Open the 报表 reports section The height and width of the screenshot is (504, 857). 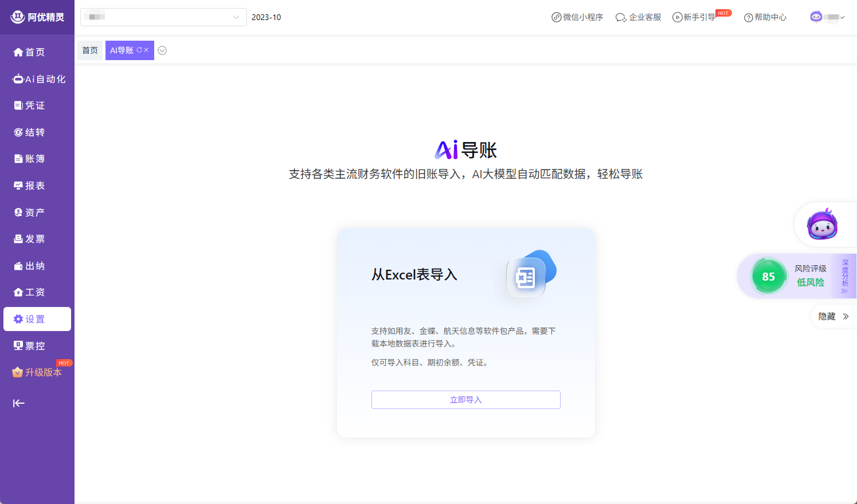point(34,186)
